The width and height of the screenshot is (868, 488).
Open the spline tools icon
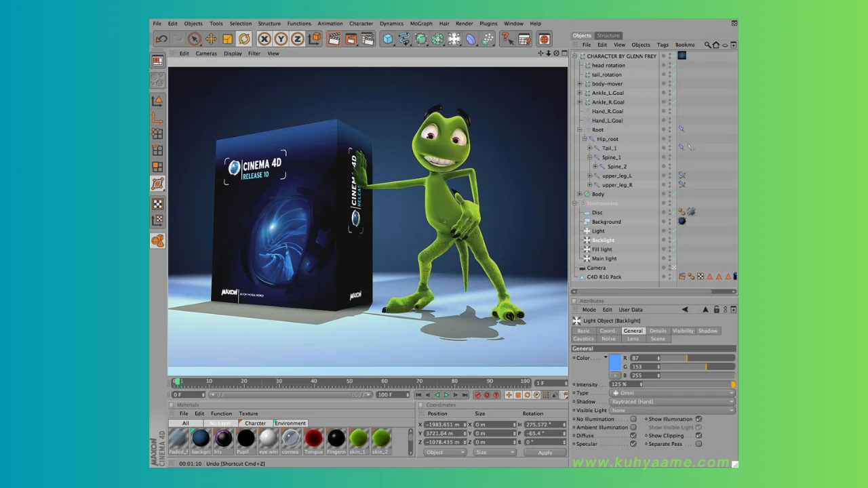point(404,39)
